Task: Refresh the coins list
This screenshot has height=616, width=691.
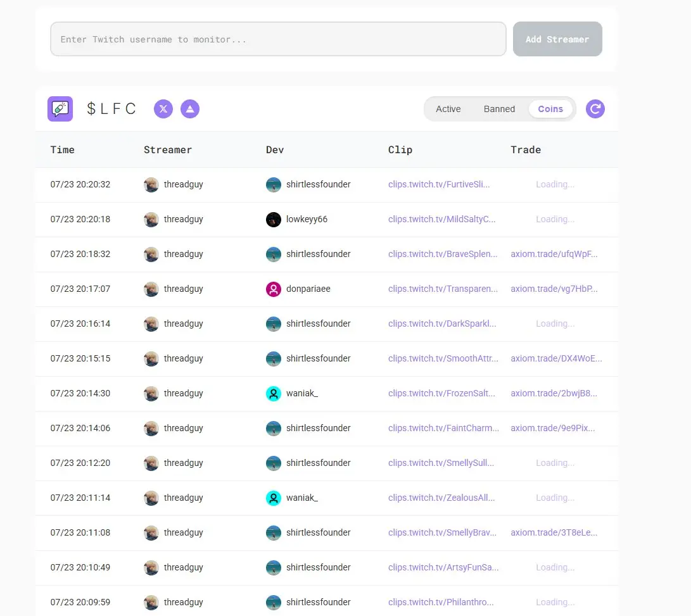Action: click(x=595, y=109)
